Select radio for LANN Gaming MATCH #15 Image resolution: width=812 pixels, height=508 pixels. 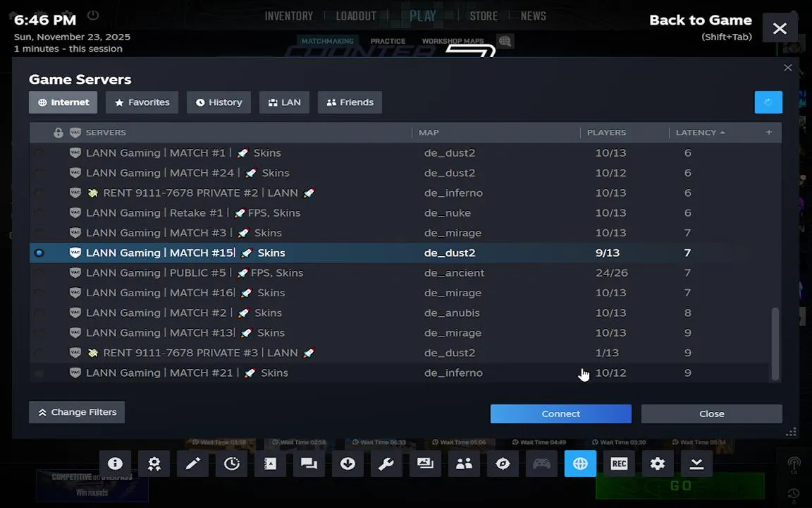click(x=39, y=253)
